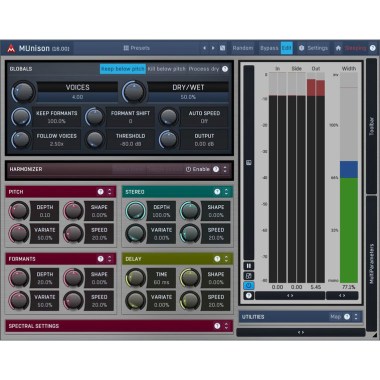Click the Random button
Screen dimensions: 380x380
coord(243,48)
